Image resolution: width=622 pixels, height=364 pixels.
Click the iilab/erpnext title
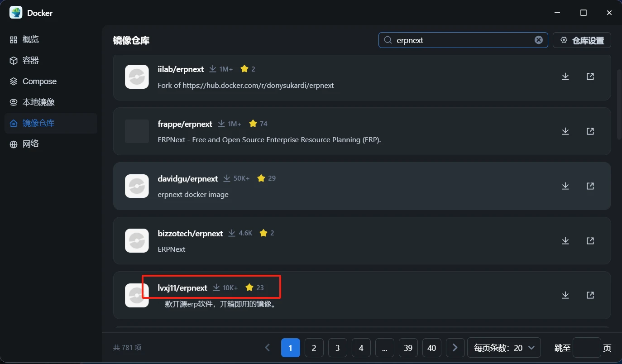(x=181, y=69)
